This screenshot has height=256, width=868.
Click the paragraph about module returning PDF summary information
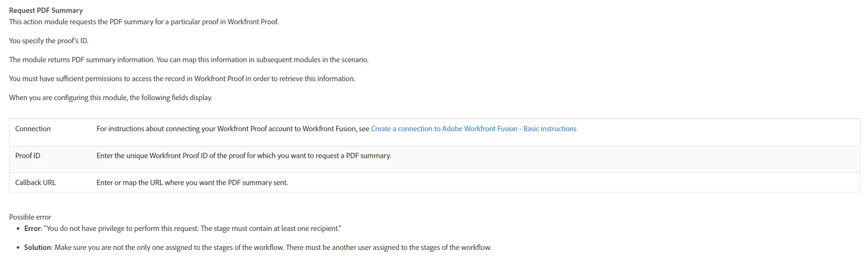pos(189,60)
